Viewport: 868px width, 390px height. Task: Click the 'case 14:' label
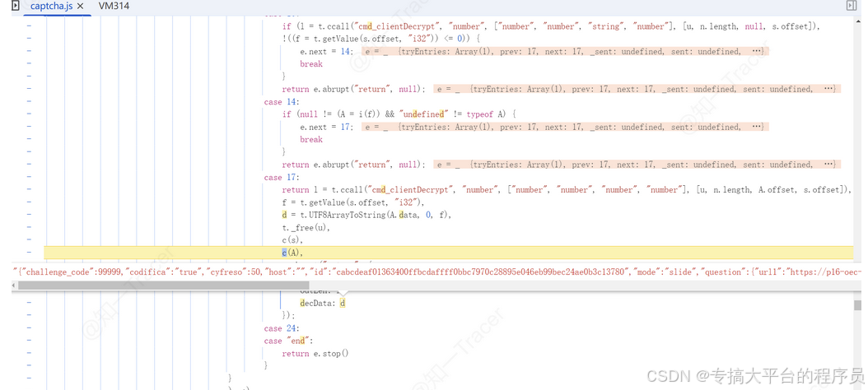(x=282, y=102)
